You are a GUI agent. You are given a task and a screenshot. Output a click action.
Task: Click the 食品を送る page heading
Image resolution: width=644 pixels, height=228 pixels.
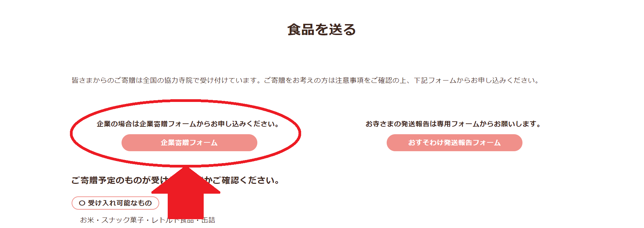point(321,30)
